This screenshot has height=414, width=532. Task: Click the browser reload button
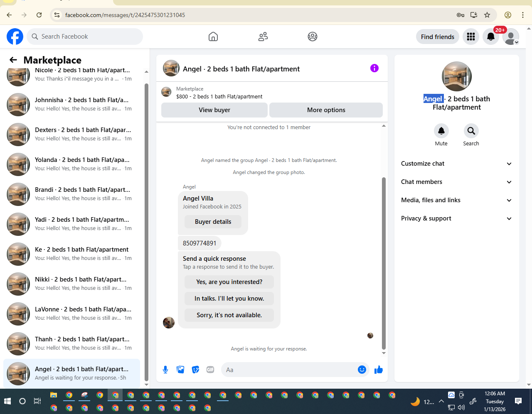tap(39, 15)
